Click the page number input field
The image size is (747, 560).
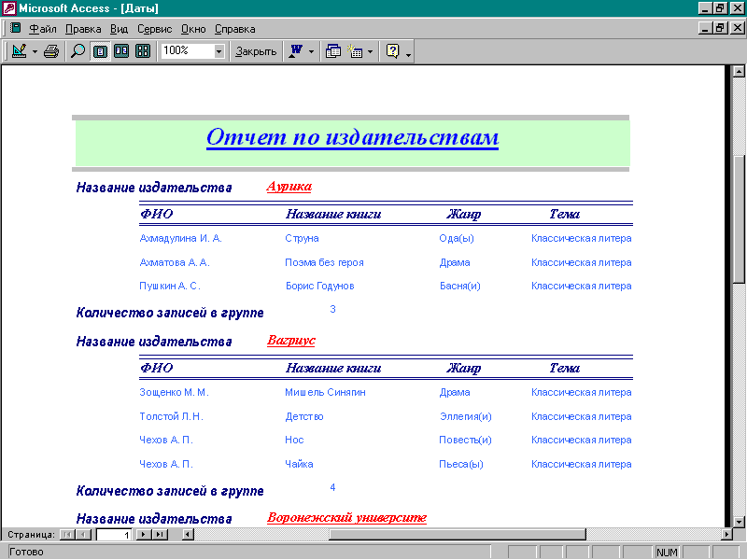(x=114, y=535)
